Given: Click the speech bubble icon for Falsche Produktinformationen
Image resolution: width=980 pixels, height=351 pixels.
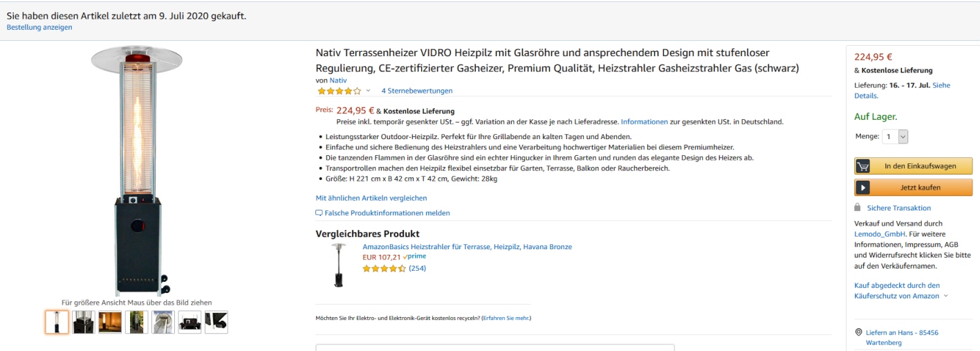Looking at the screenshot, I should pos(319,213).
